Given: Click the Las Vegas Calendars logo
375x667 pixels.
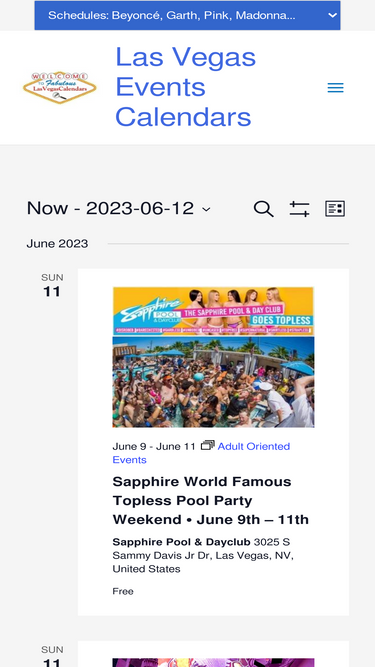Looking at the screenshot, I should pyautogui.click(x=60, y=88).
